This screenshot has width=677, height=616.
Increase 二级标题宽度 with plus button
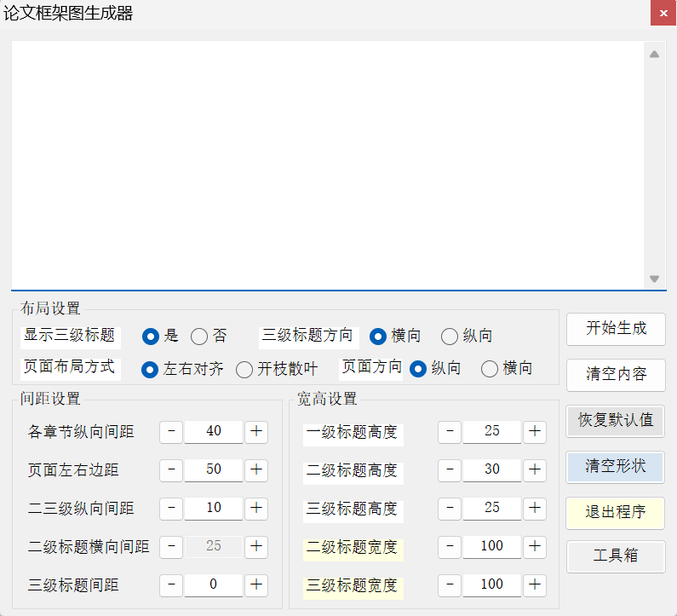pos(535,546)
